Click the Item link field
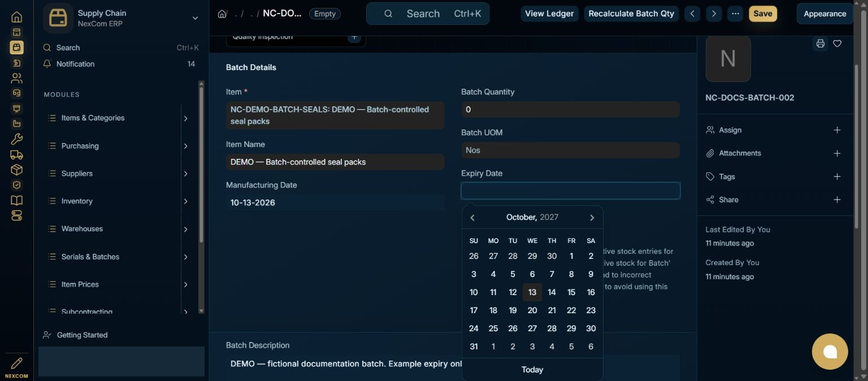Image resolution: width=868 pixels, height=381 pixels. pyautogui.click(x=335, y=115)
